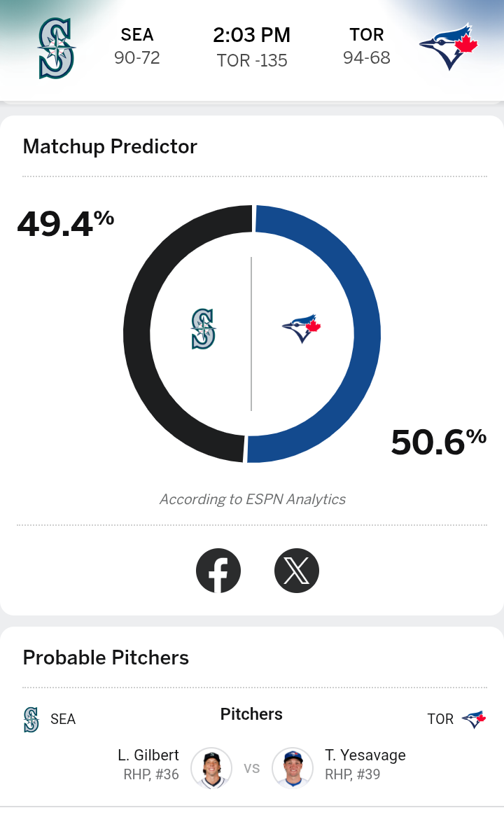This screenshot has width=504, height=815.
Task: Open the L. Gilbert pitcher link
Action: click(148, 755)
